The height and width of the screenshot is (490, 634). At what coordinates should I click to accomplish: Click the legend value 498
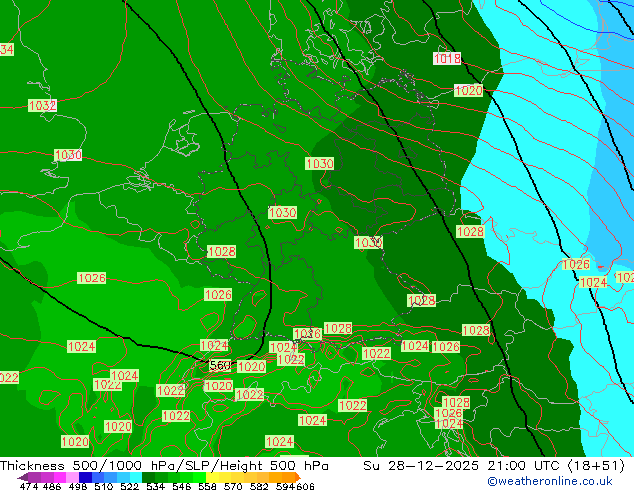[78, 486]
